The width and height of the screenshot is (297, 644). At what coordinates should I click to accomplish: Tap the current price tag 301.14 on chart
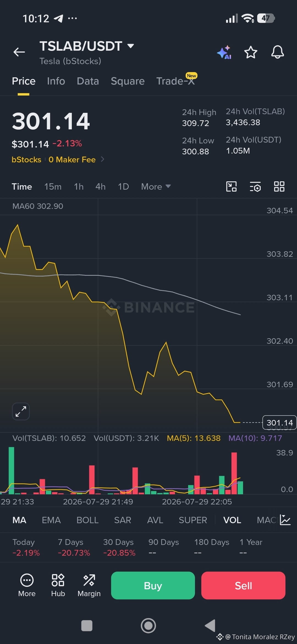[279, 422]
